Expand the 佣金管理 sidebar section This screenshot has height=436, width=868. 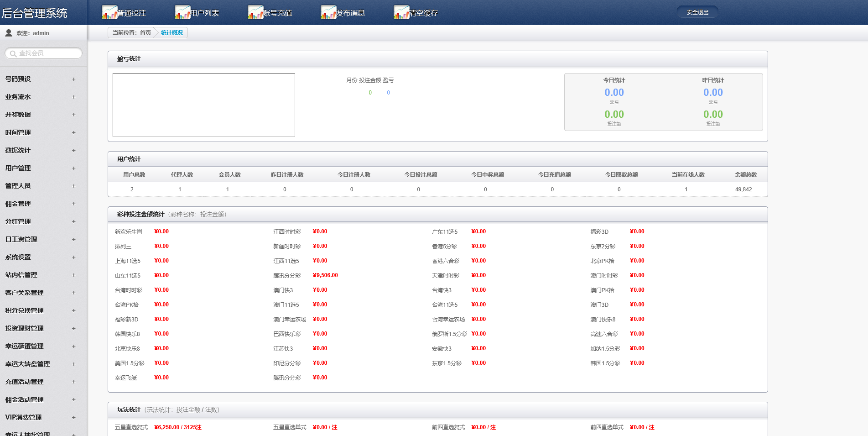[x=43, y=204]
